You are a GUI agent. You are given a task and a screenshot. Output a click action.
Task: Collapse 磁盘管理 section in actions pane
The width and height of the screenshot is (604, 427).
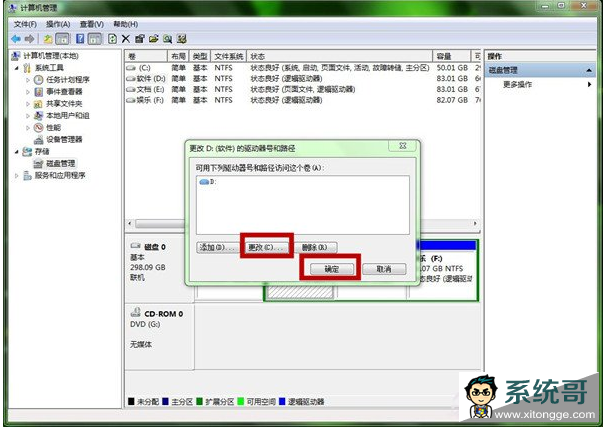pos(589,70)
